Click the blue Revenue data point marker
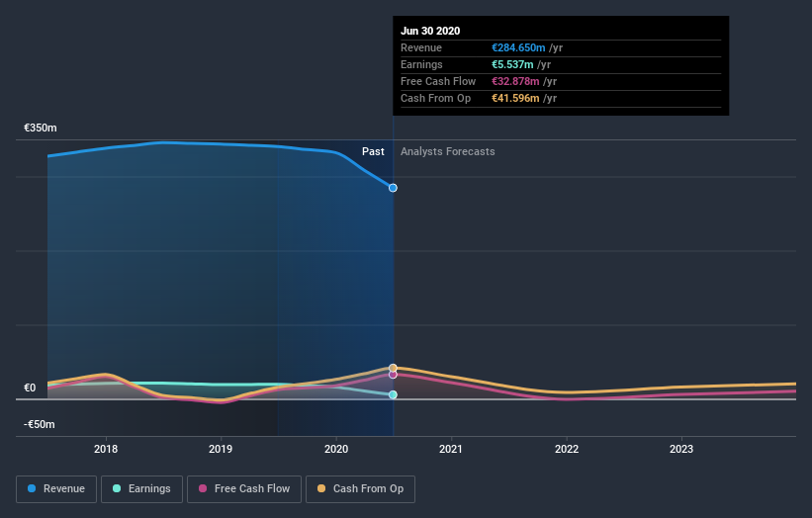This screenshot has width=812, height=518. (x=393, y=188)
